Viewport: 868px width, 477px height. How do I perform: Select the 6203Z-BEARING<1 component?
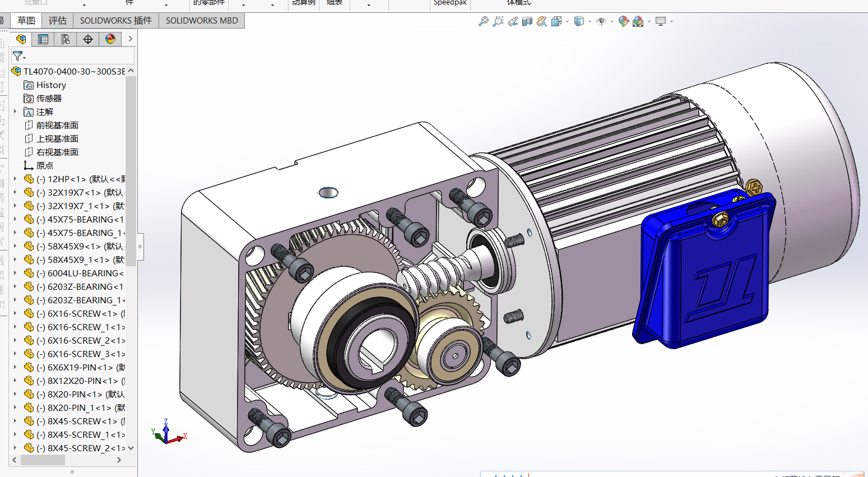point(75,286)
